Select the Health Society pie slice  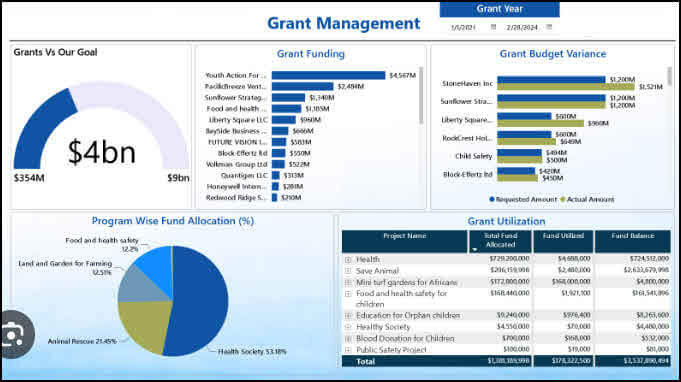coord(200,300)
